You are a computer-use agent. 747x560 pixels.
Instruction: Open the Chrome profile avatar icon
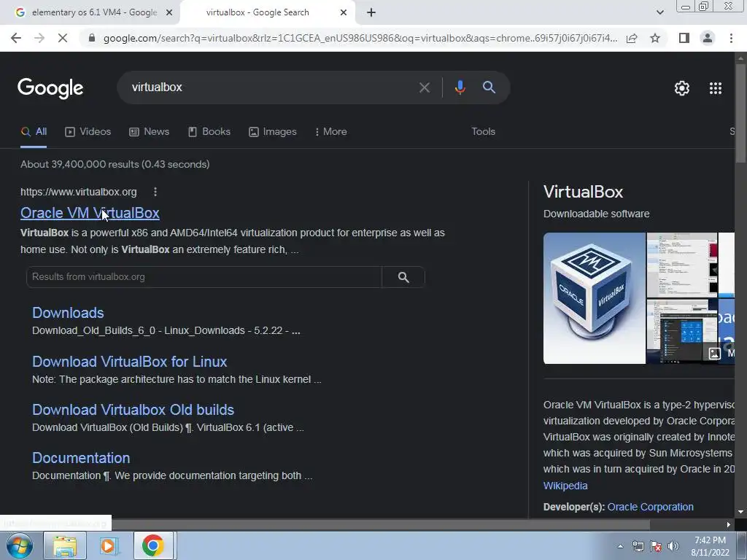(708, 38)
